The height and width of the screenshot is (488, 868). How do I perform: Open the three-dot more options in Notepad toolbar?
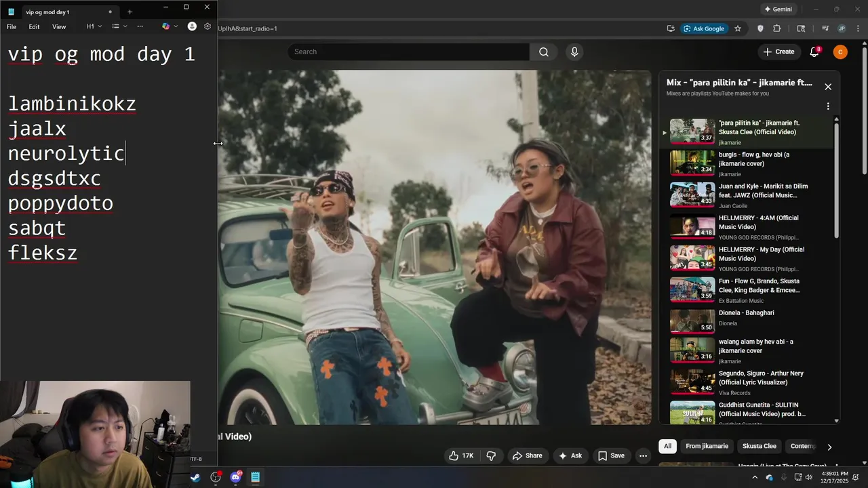point(140,26)
